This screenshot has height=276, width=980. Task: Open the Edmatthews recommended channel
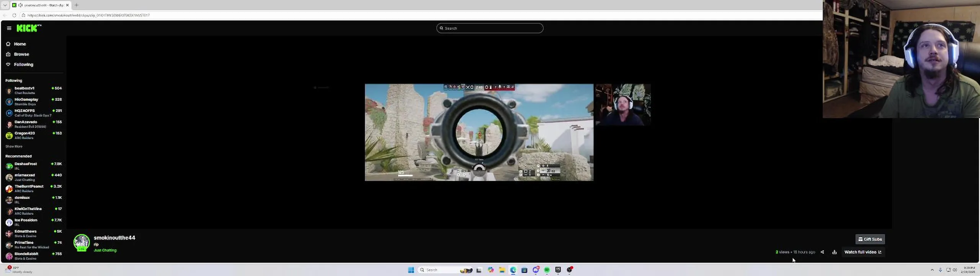click(x=34, y=233)
